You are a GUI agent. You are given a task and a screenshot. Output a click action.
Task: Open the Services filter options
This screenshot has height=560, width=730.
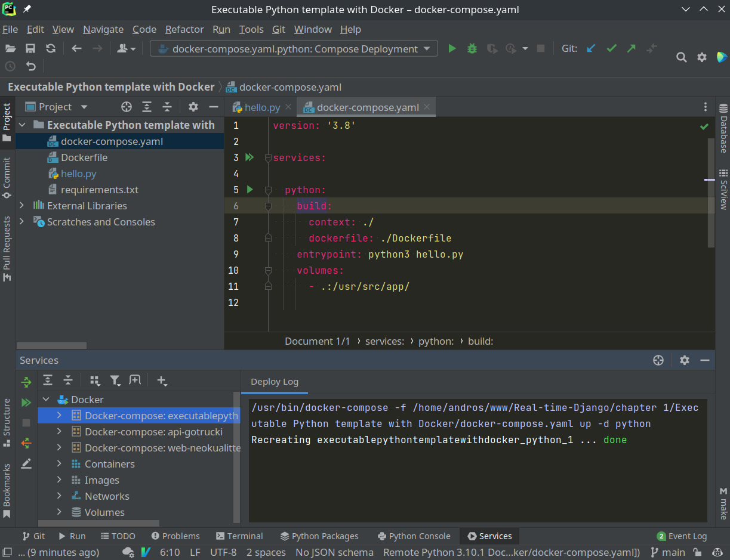pyautogui.click(x=115, y=380)
